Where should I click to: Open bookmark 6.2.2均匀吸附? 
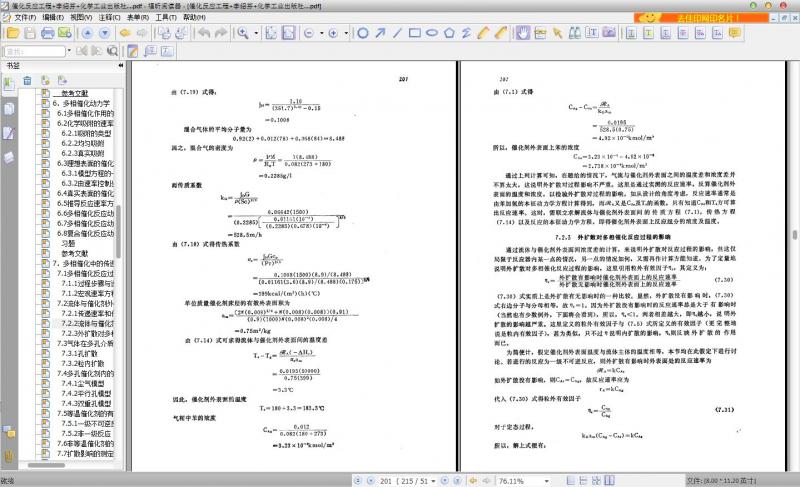(83, 143)
